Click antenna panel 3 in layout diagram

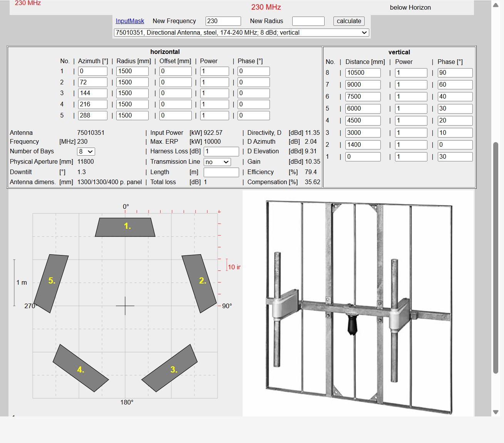pos(170,368)
